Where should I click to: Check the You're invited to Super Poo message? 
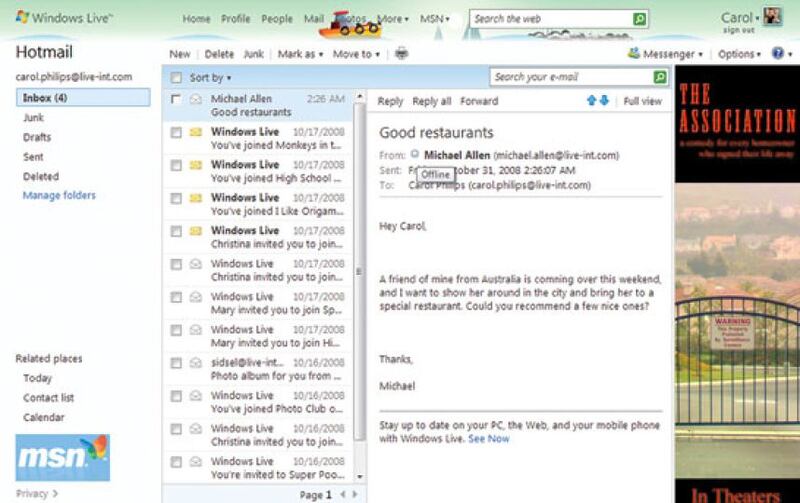(x=176, y=462)
